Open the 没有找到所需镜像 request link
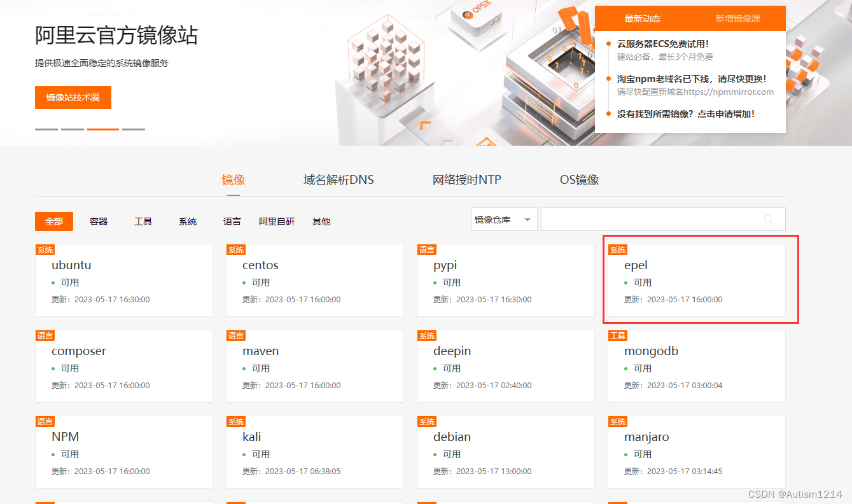 pos(686,114)
